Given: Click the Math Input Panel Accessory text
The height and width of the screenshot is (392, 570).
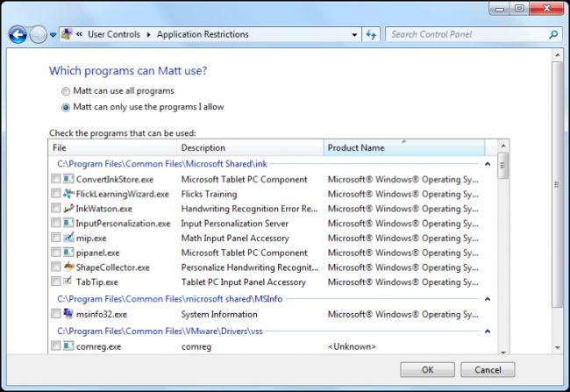Looking at the screenshot, I should [235, 239].
